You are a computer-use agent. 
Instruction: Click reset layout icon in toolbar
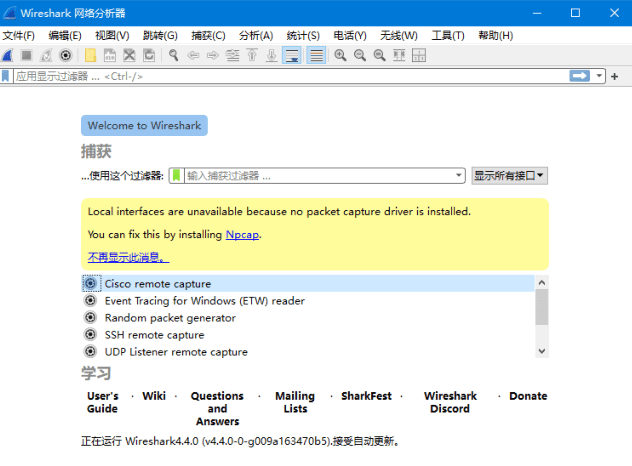click(x=419, y=55)
